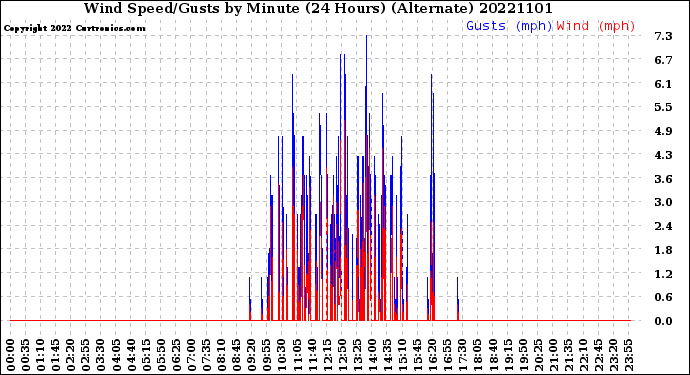Click the 05:15 time label
The height and width of the screenshot is (375, 690).
coord(146,355)
